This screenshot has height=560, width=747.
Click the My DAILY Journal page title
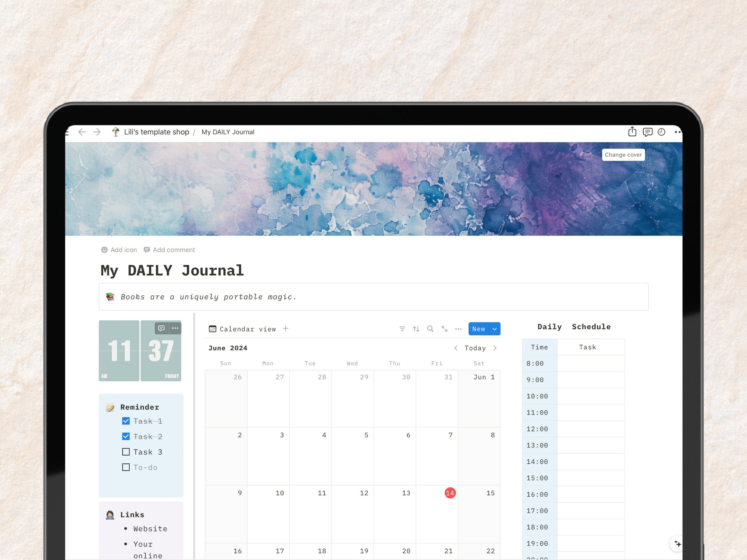click(172, 271)
